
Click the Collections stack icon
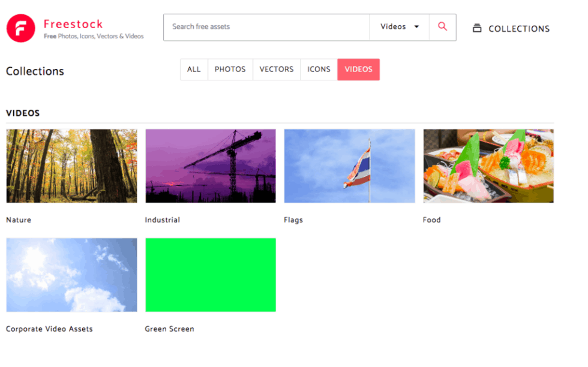[478, 27]
